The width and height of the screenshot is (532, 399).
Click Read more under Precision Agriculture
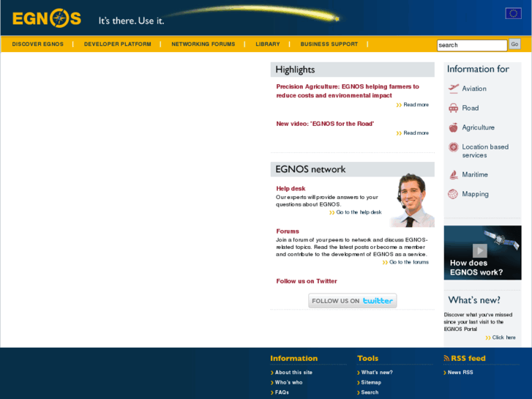[x=416, y=105]
